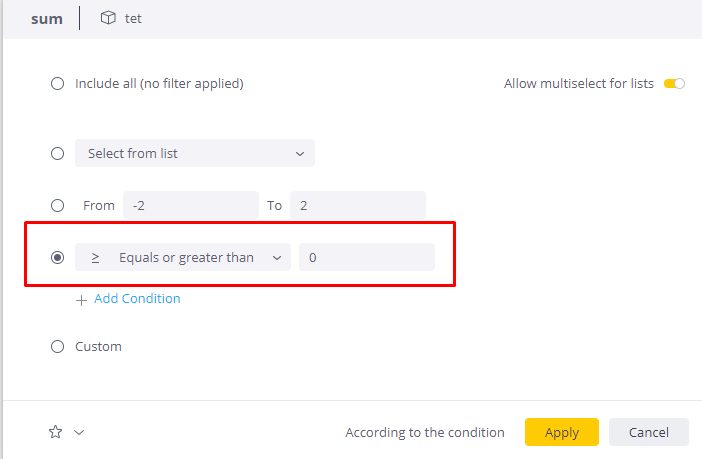Click the Add Condition link

137,299
